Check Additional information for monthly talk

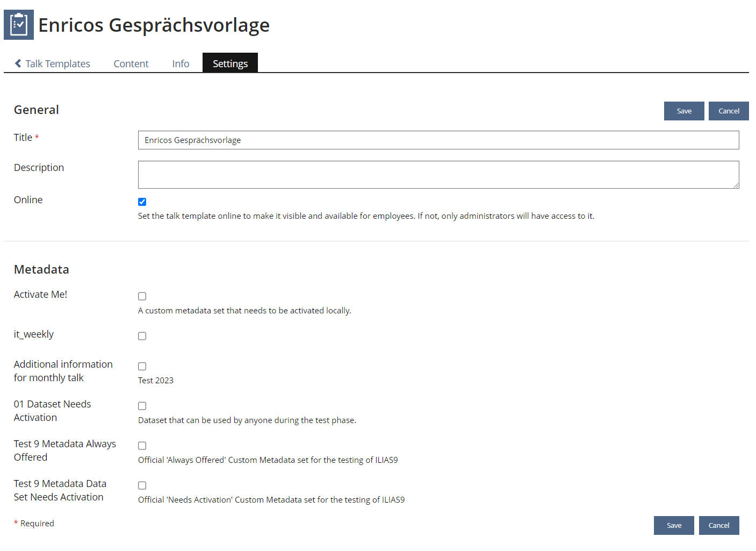coord(142,366)
